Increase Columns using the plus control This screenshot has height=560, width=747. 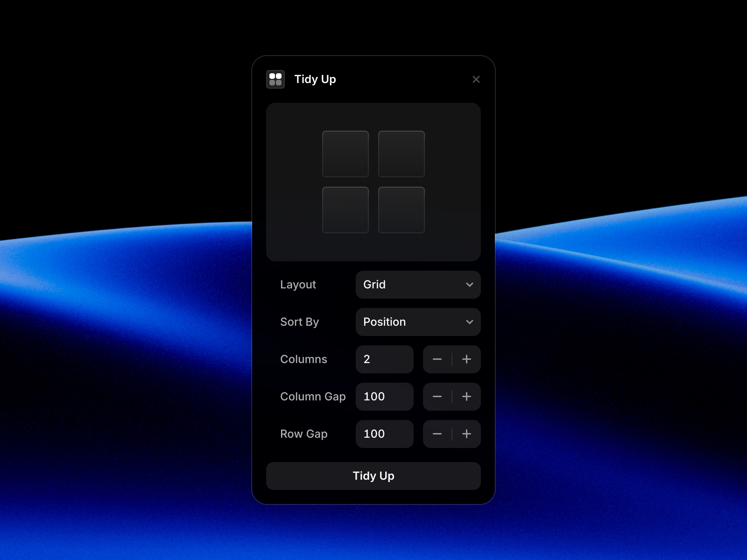466,359
